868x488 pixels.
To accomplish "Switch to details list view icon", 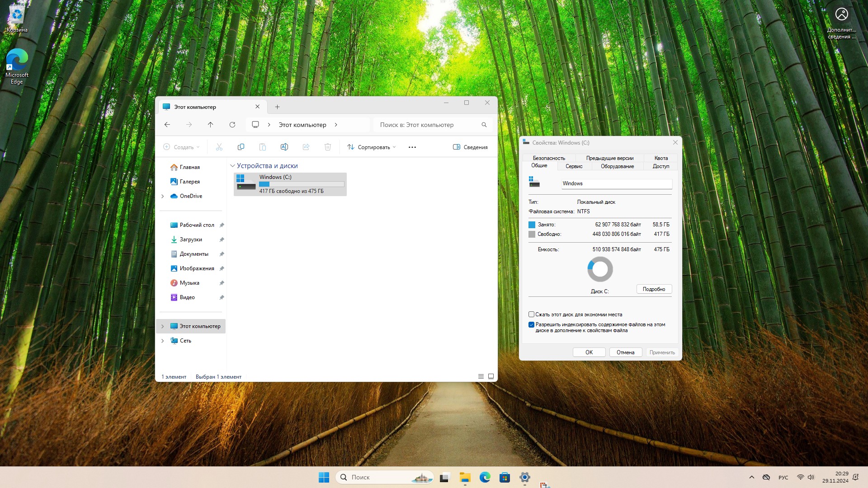I will [481, 376].
